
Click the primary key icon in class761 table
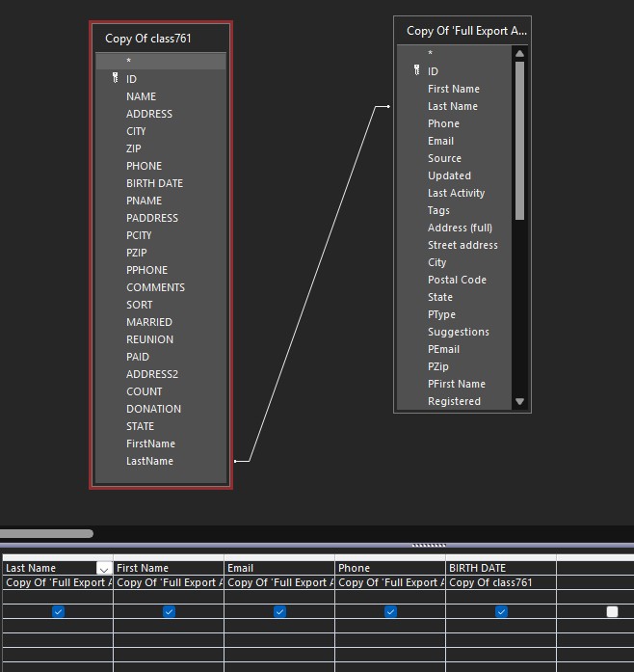point(116,79)
